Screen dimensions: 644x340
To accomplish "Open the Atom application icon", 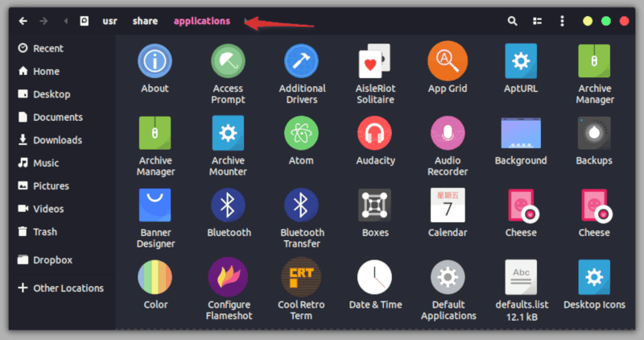I will point(301,133).
